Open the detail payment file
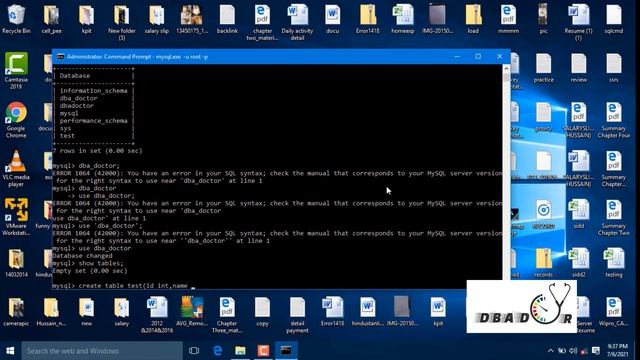This screenshot has height=360, width=640. 297,315
